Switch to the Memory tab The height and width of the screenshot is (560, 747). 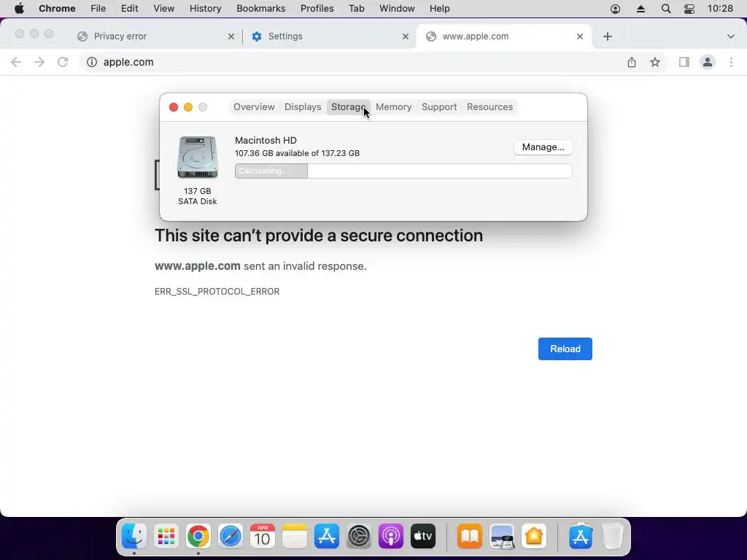click(x=393, y=107)
